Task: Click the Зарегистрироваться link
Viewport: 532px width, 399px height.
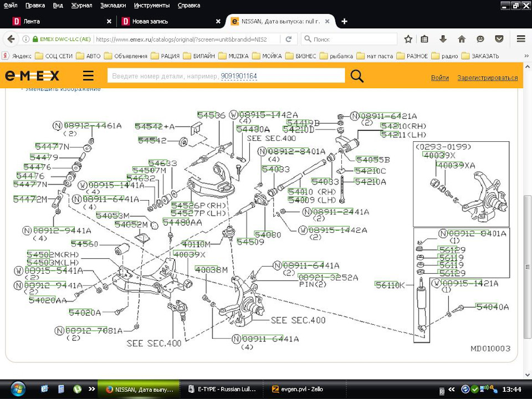Action: coord(488,78)
